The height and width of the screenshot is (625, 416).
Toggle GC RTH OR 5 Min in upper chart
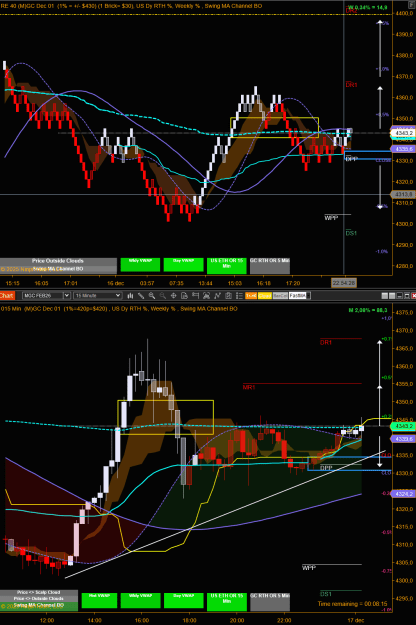coord(270,266)
